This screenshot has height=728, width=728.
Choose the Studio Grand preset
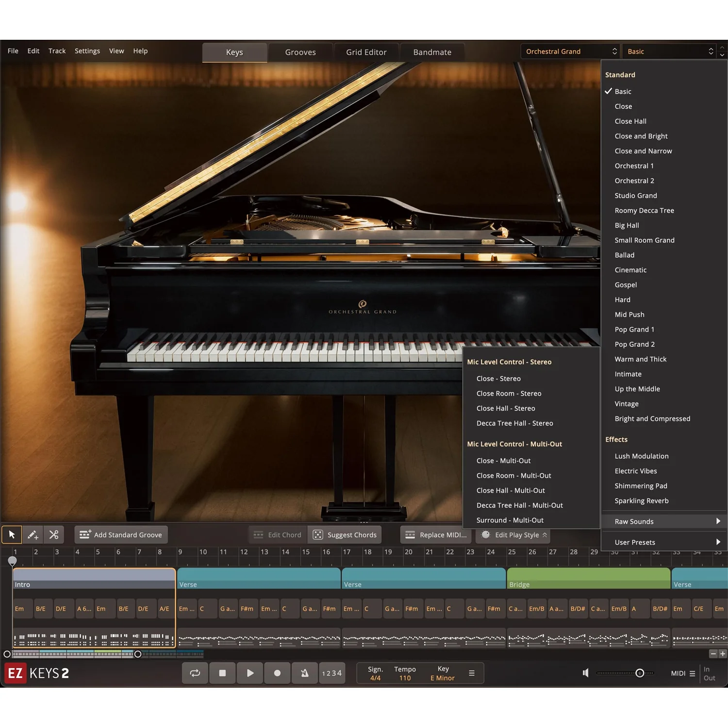pyautogui.click(x=664, y=196)
